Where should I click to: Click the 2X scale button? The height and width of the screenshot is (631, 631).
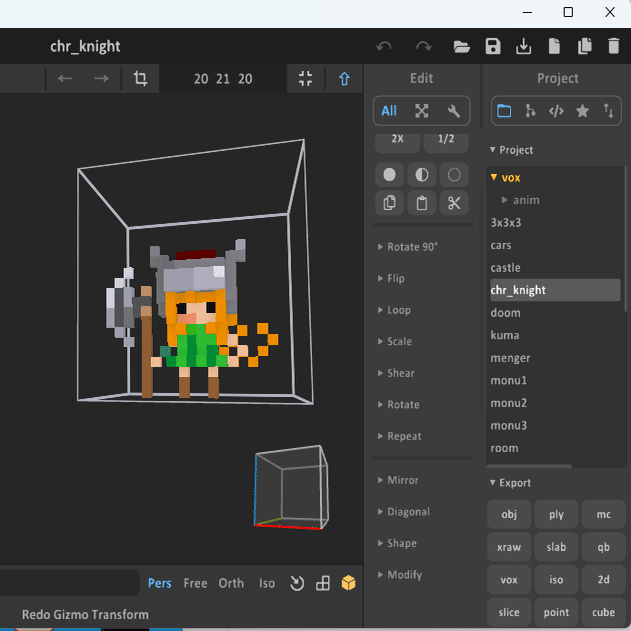[397, 140]
